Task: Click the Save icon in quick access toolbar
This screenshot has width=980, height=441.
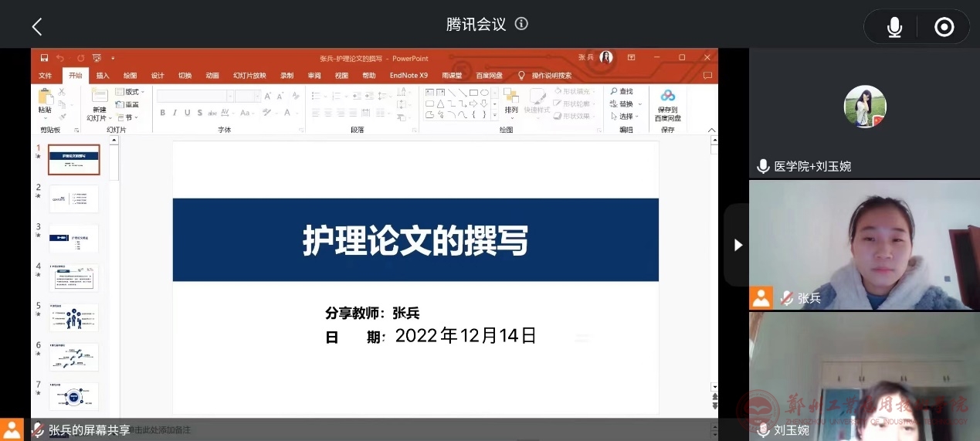Action: pyautogui.click(x=44, y=58)
